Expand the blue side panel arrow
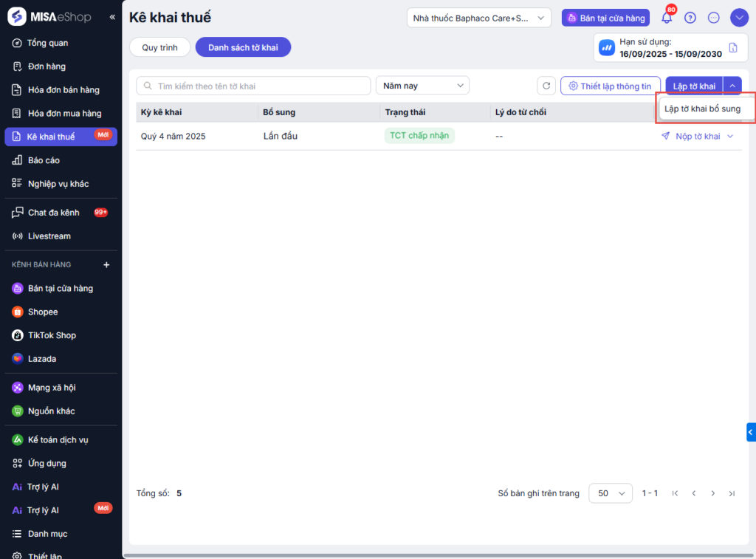 [x=751, y=432]
